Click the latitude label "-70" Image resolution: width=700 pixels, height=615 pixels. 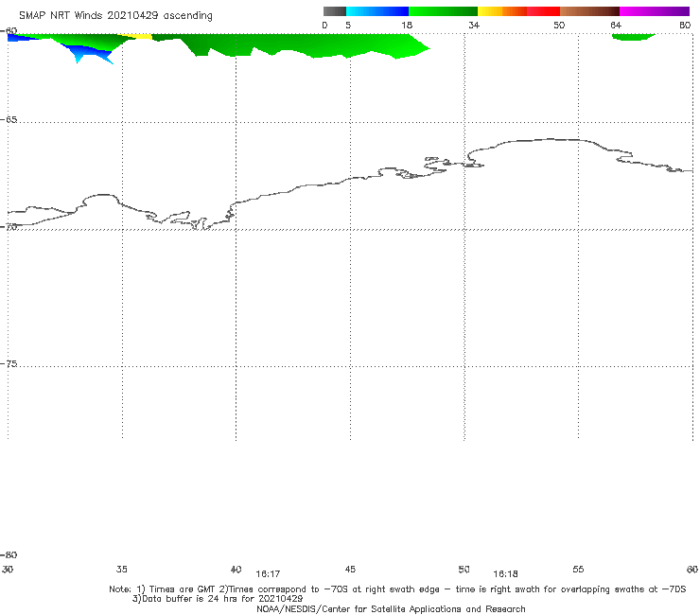tap(9, 227)
